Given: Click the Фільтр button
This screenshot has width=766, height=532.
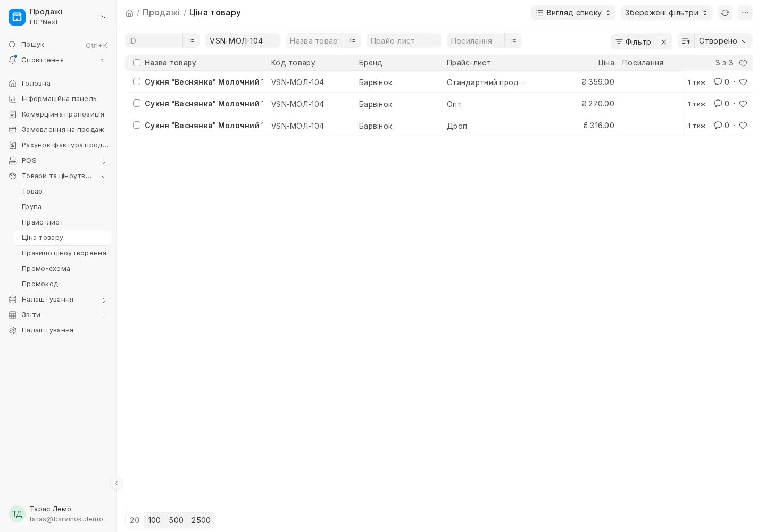Looking at the screenshot, I should pyautogui.click(x=633, y=41).
